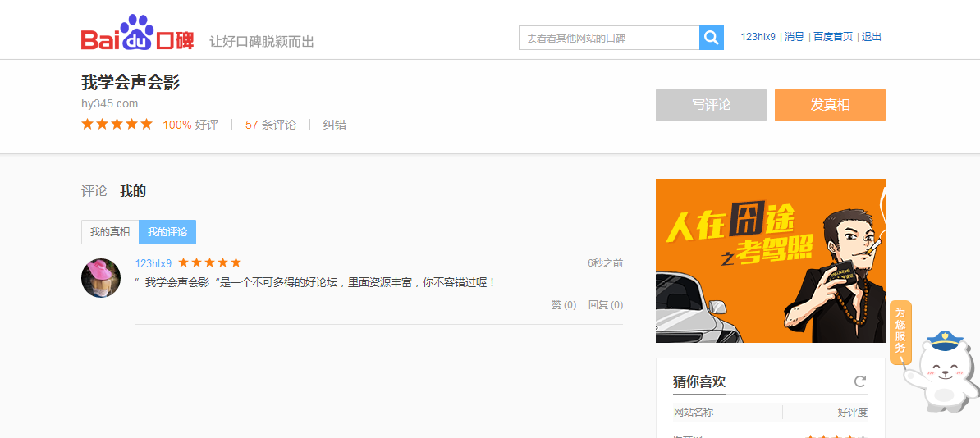Go to 百度首页 link
Screen dimensions: 980x438
(x=832, y=37)
